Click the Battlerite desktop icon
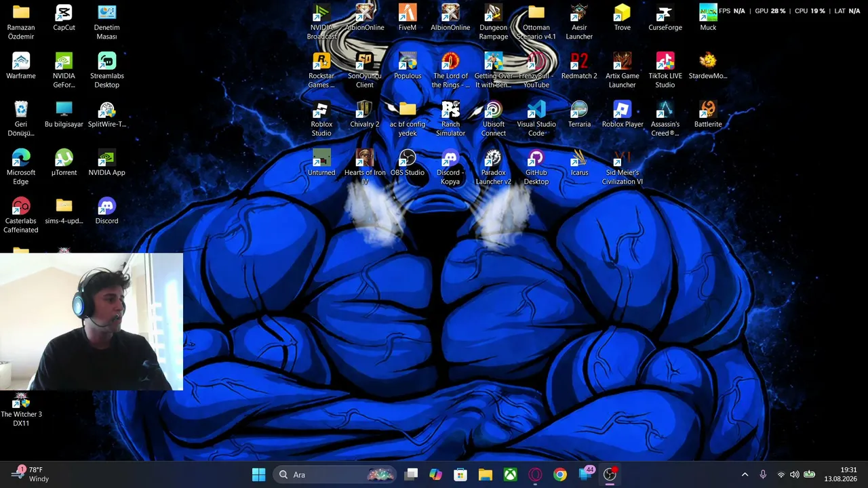 pyautogui.click(x=708, y=115)
